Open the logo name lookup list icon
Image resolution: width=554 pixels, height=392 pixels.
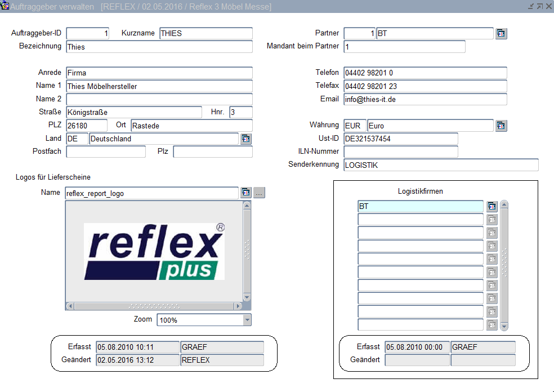[246, 193]
